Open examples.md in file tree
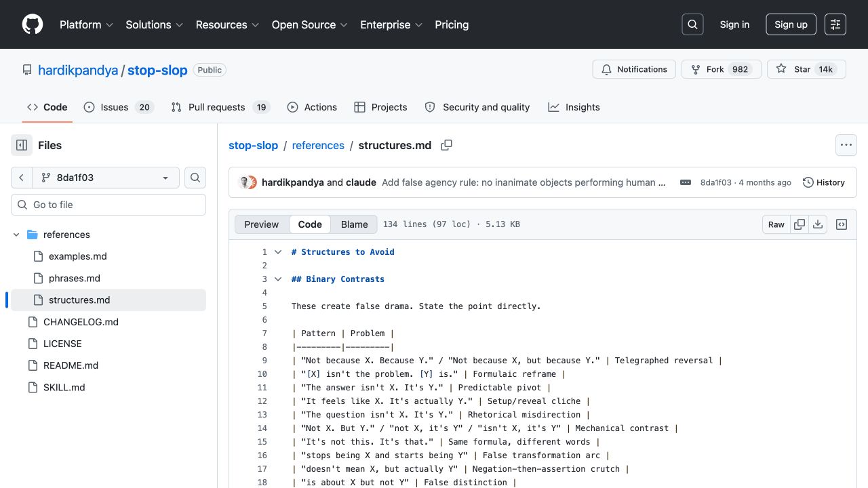 tap(77, 256)
